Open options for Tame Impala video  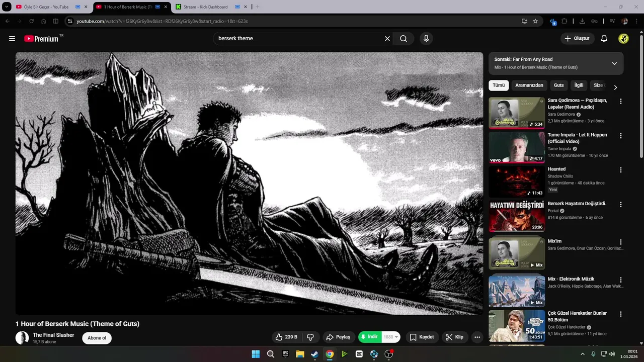pyautogui.click(x=620, y=136)
